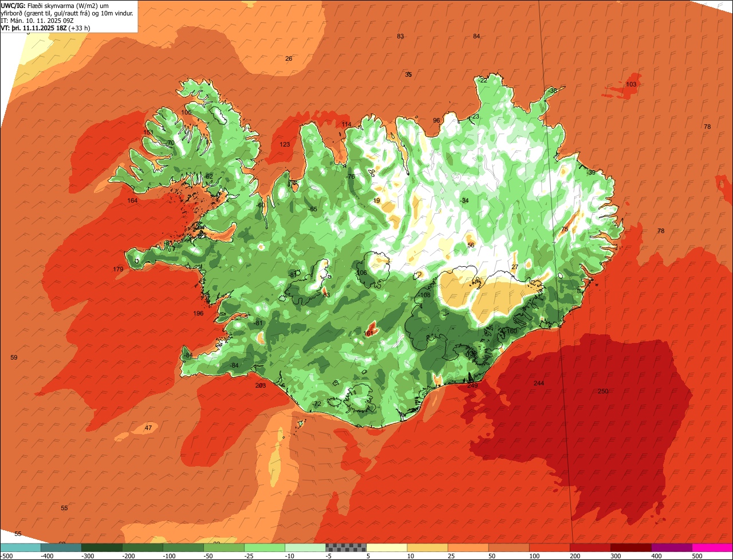Select the map value 203 off the southwest coast
The width and height of the screenshot is (733, 560).
coord(261,385)
